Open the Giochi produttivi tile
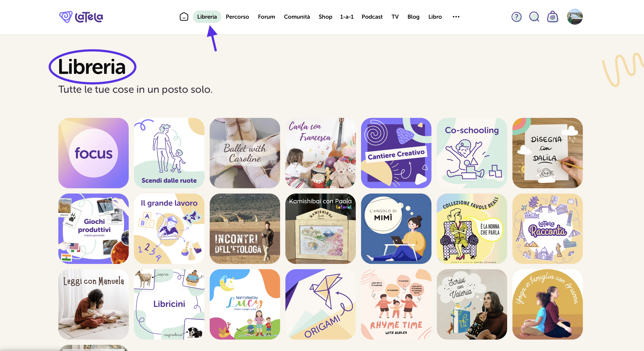644x351 pixels. pos(94,229)
